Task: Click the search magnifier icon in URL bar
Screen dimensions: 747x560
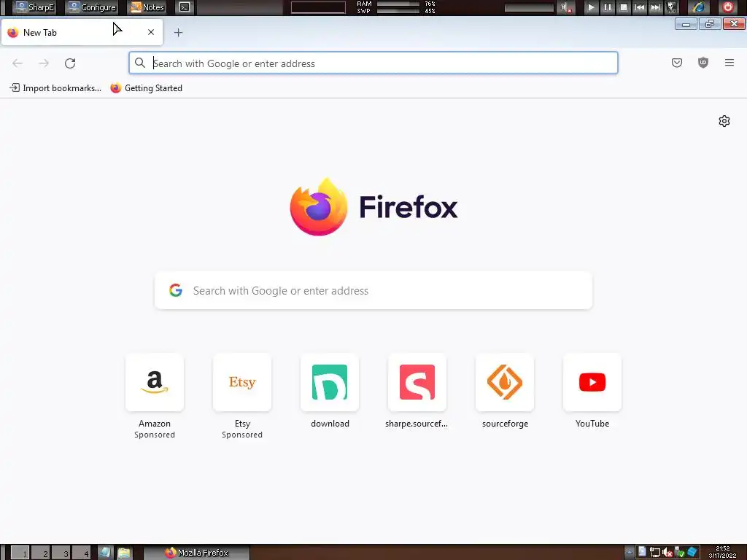Action: [139, 63]
